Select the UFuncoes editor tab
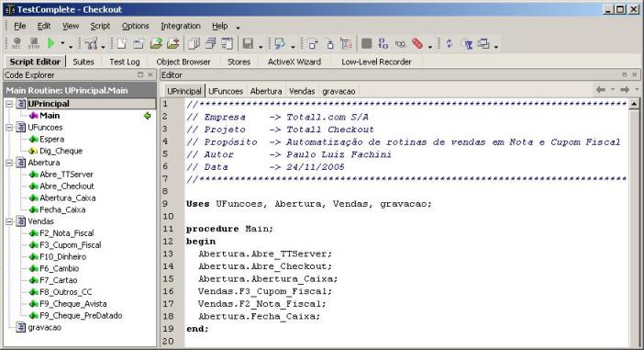The width and height of the screenshot is (644, 350). (226, 91)
